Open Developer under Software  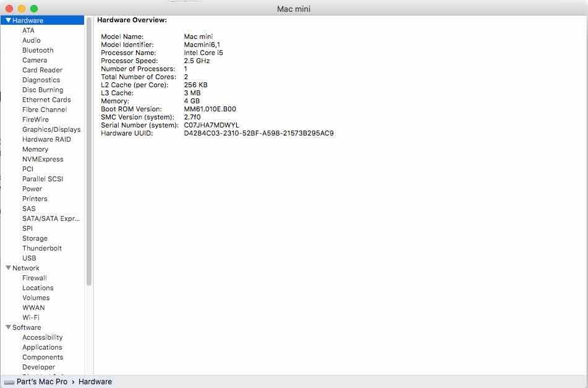(38, 367)
